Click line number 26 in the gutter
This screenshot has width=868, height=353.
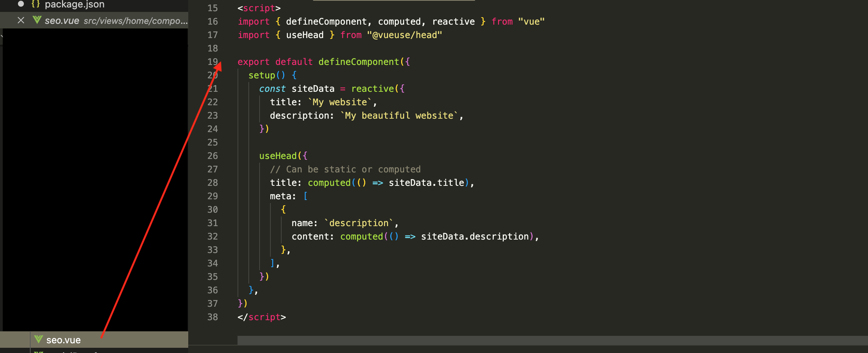pyautogui.click(x=212, y=156)
